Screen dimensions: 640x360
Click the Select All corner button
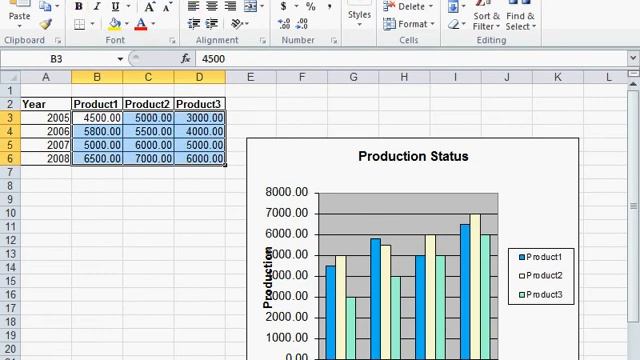pyautogui.click(x=10, y=77)
